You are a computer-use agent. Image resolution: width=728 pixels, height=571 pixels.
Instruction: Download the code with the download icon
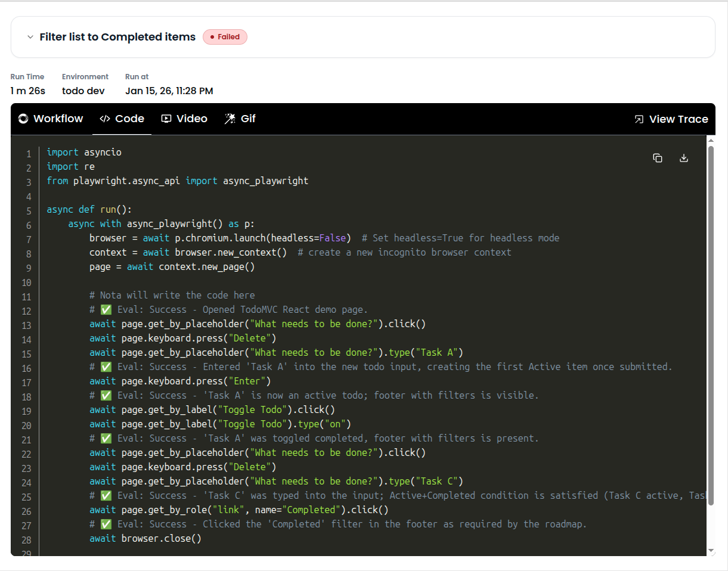click(684, 158)
